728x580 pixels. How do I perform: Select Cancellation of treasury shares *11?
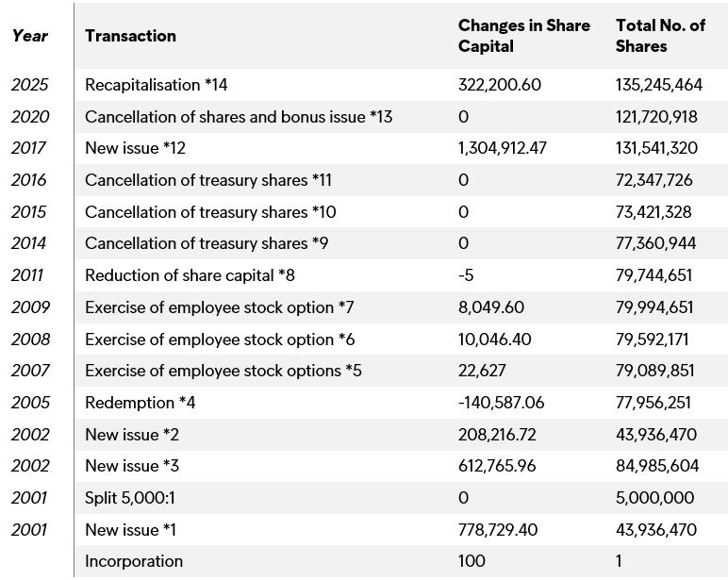(x=208, y=180)
